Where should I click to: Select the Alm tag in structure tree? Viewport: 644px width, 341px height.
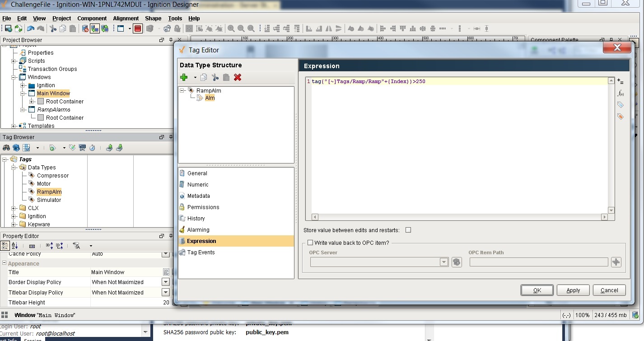(210, 98)
